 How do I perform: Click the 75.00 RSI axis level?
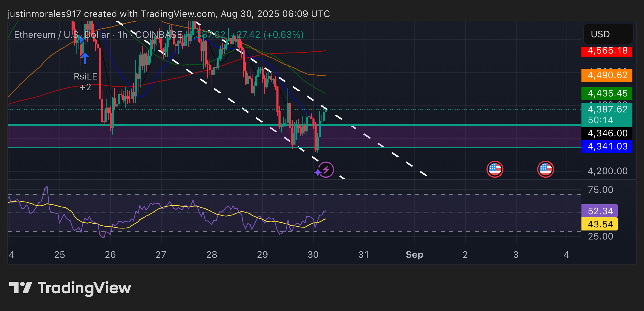pos(601,190)
